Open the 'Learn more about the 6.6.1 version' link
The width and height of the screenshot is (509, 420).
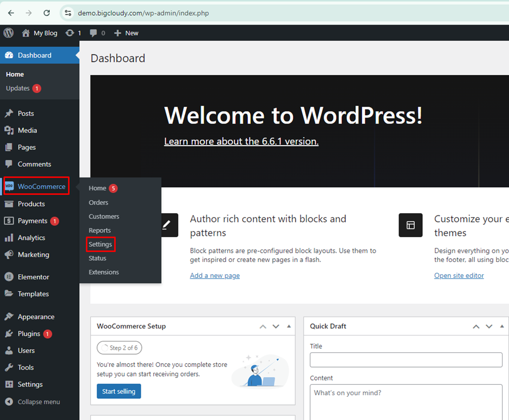241,141
